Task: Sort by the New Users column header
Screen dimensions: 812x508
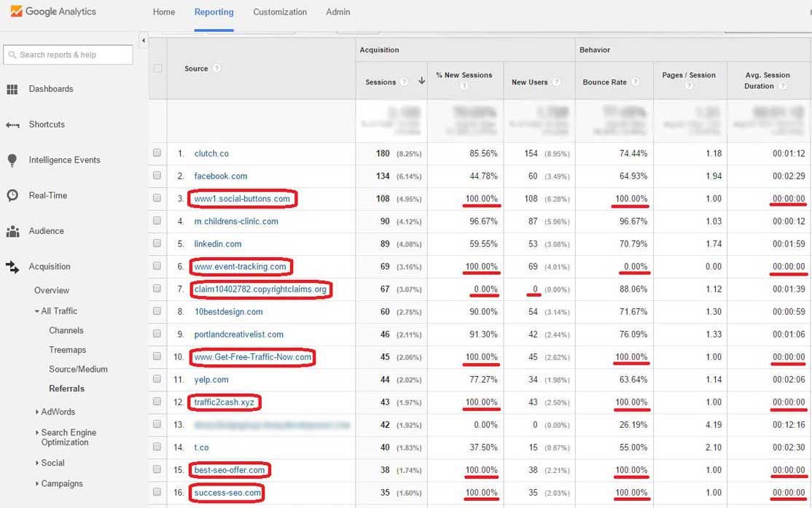Action: 529,82
